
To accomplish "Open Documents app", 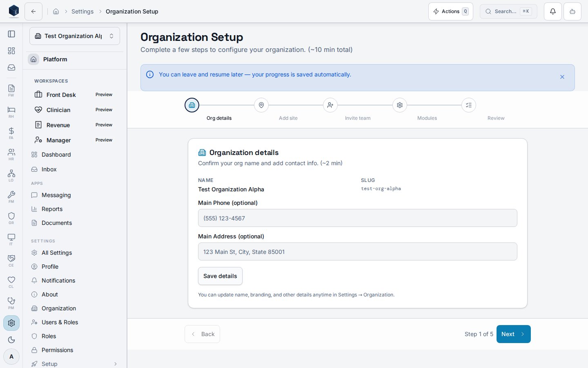I will click(75, 223).
